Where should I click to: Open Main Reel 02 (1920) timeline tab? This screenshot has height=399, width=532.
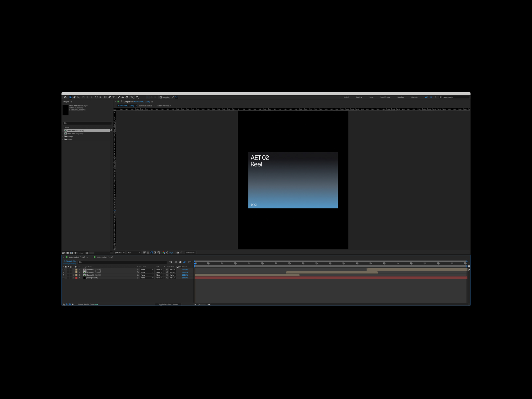pos(105,257)
